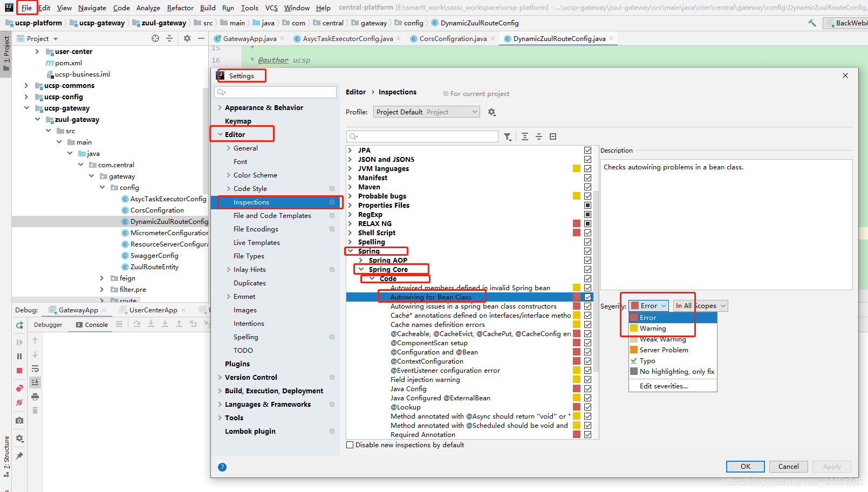
Task: Uncheck the Maven inspections checkbox
Action: [x=588, y=187]
